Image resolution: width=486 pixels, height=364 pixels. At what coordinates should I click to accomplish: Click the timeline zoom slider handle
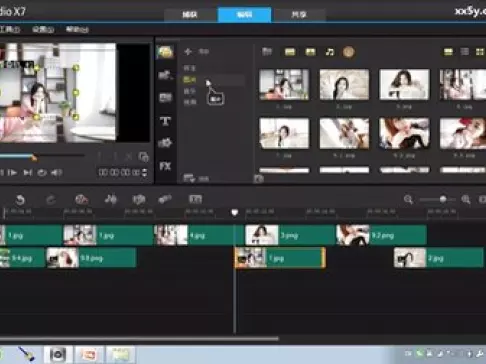(x=443, y=199)
